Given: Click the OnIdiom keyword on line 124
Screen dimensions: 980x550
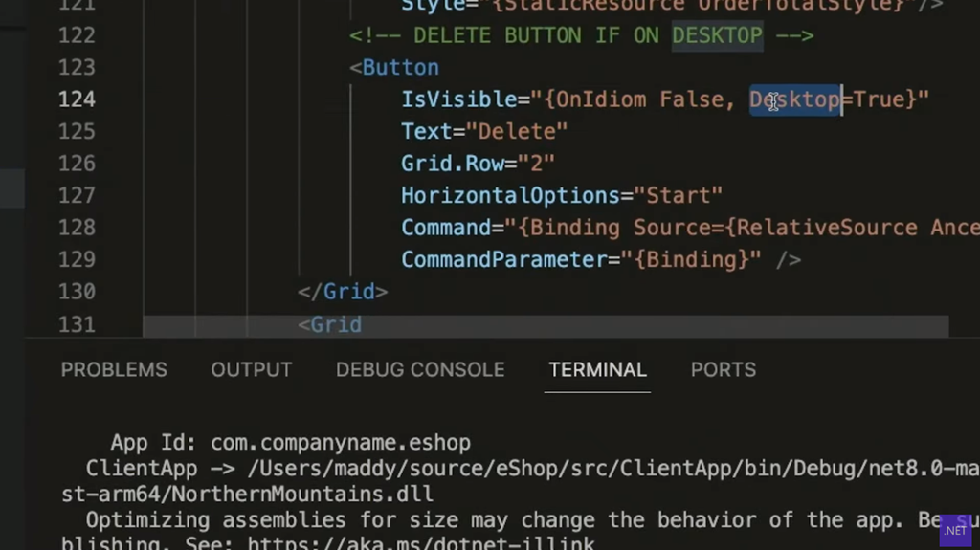Looking at the screenshot, I should [x=601, y=99].
